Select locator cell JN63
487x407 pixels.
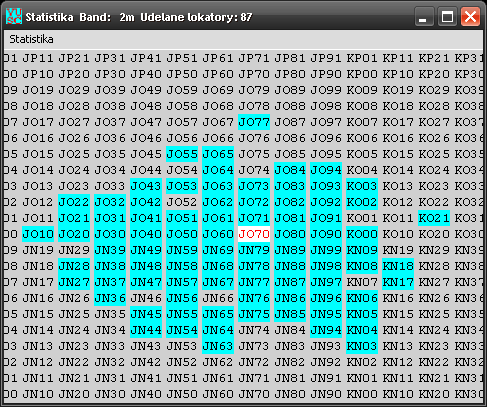[x=218, y=346]
